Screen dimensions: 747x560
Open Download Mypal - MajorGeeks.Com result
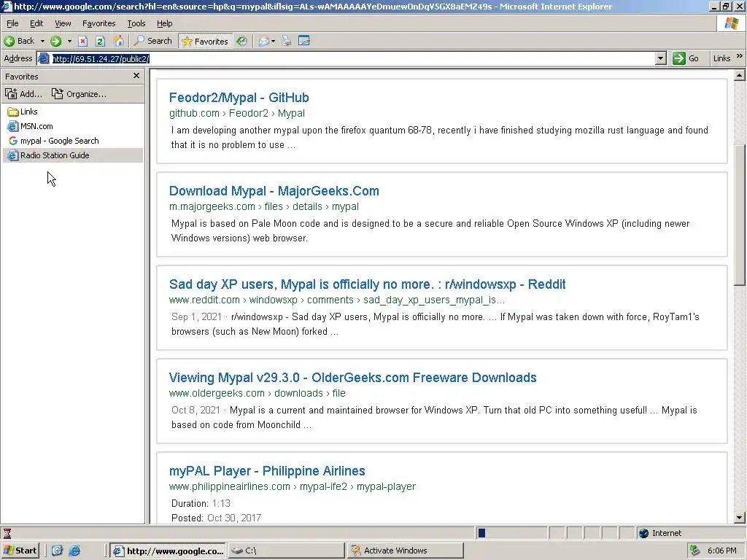[274, 191]
